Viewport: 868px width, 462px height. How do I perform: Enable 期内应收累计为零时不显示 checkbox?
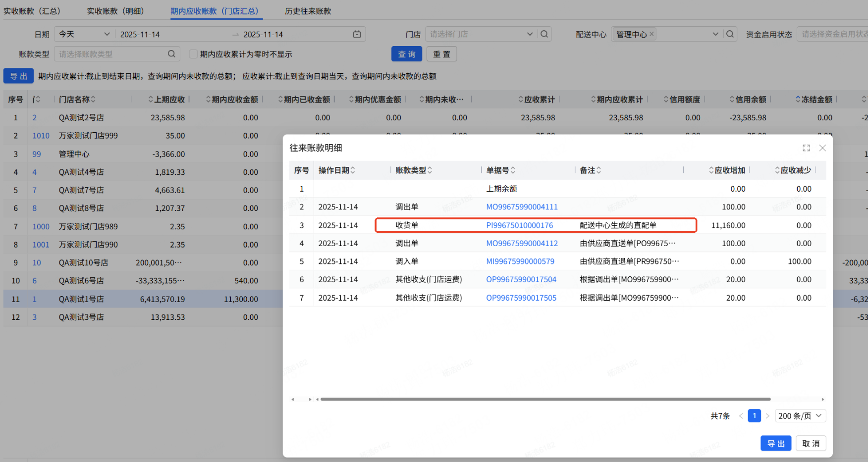[x=194, y=54]
